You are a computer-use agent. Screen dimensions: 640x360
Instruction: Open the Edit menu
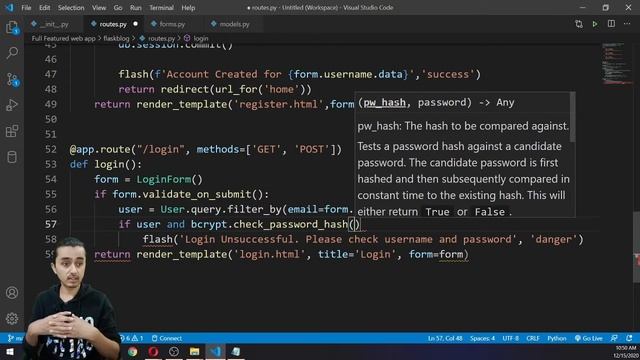coord(44,7)
